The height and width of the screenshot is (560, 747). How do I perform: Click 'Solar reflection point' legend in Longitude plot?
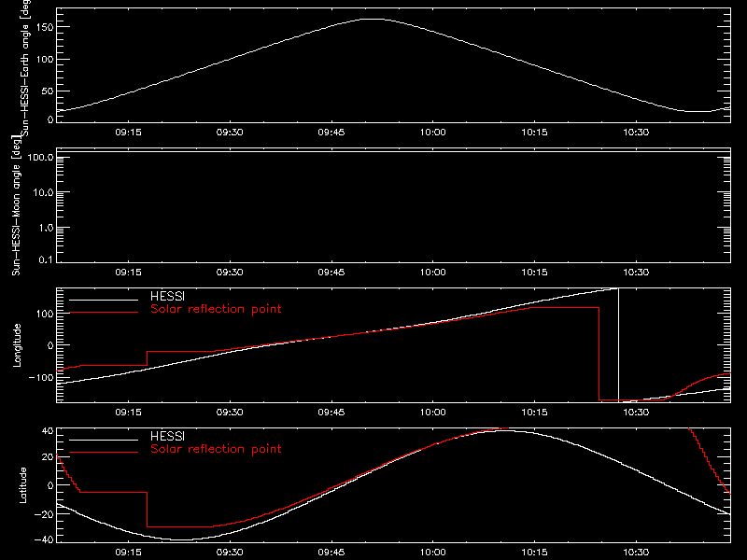click(x=216, y=309)
